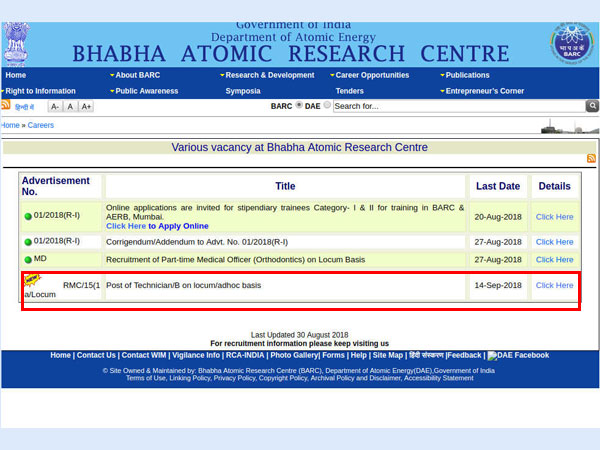600x450 pixels.
Task: Open the DAE Facebook footer link
Action: (x=518, y=355)
